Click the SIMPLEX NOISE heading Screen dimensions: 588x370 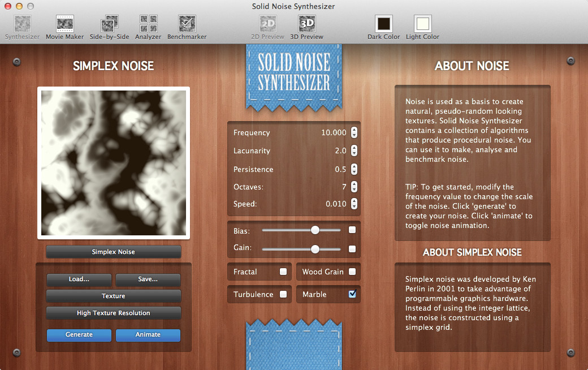coord(113,66)
